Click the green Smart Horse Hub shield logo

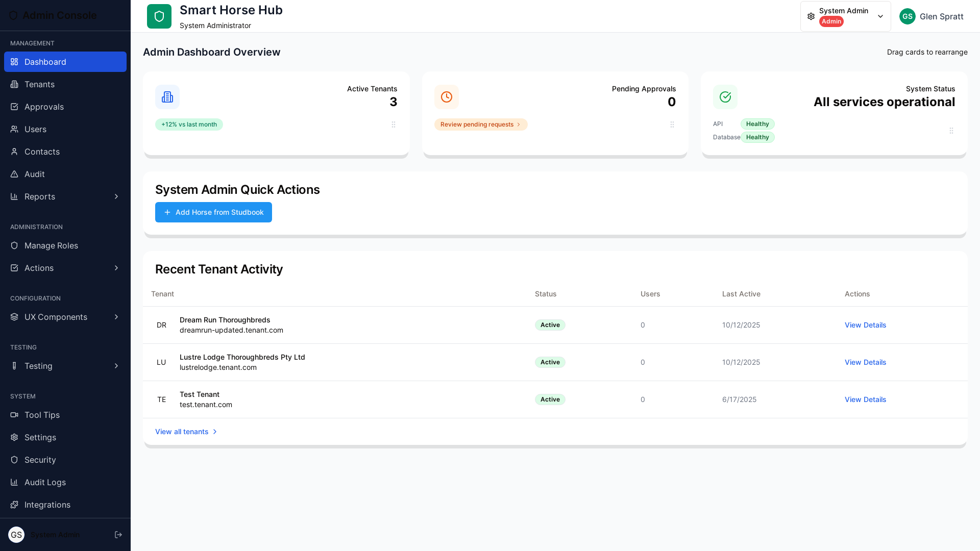(159, 16)
